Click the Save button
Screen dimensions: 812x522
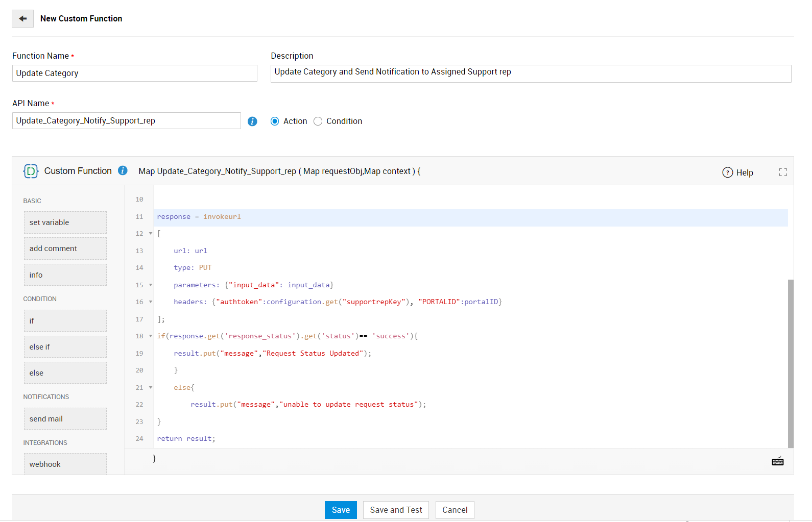341,510
